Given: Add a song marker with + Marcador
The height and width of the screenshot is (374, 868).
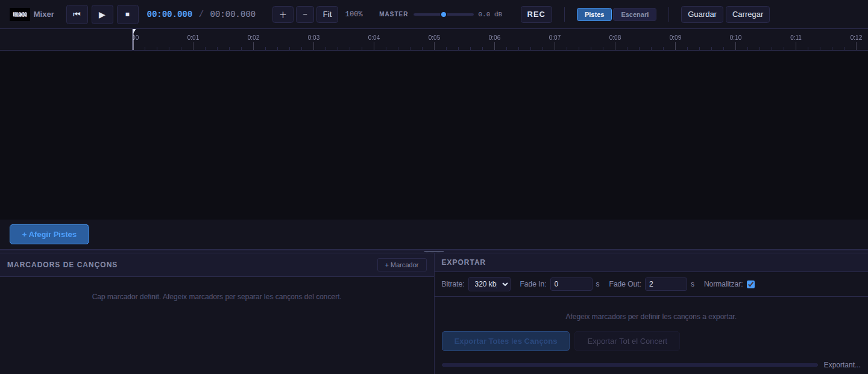Looking at the screenshot, I should click(x=402, y=265).
